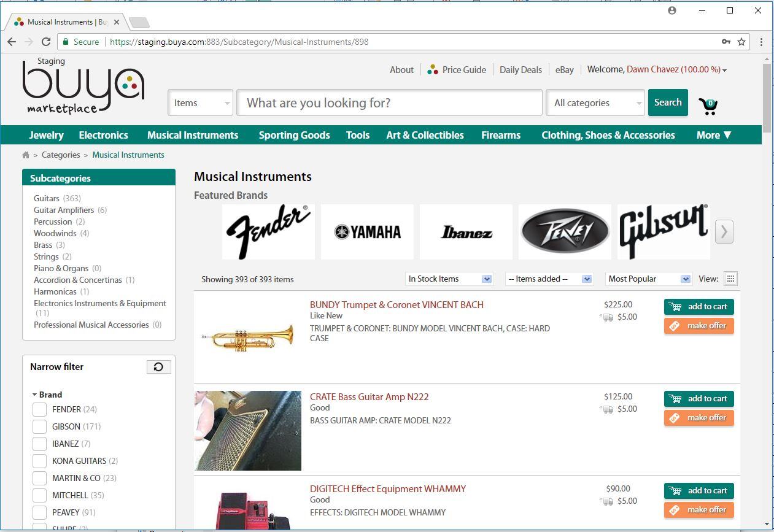Open the Firearms category menu

tap(501, 135)
